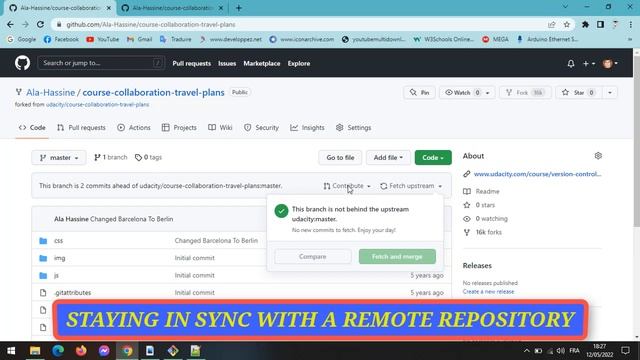
Task: Open the Releases heading link
Action: [x=477, y=266]
